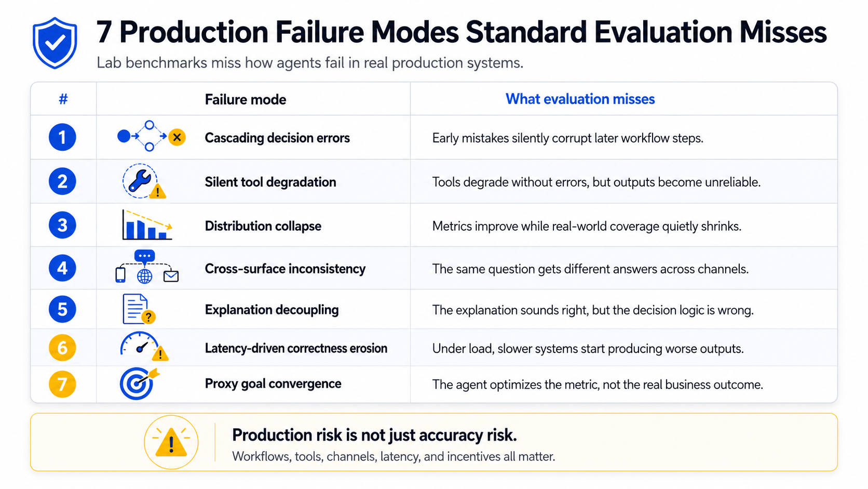Click the large warning triangle in banner
This screenshot has height=489, width=868.
[x=171, y=442]
